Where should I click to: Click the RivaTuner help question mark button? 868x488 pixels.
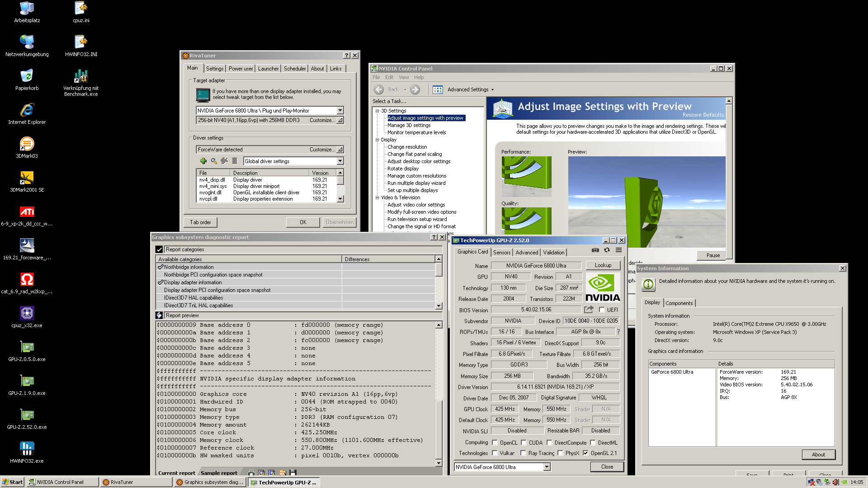click(x=347, y=56)
